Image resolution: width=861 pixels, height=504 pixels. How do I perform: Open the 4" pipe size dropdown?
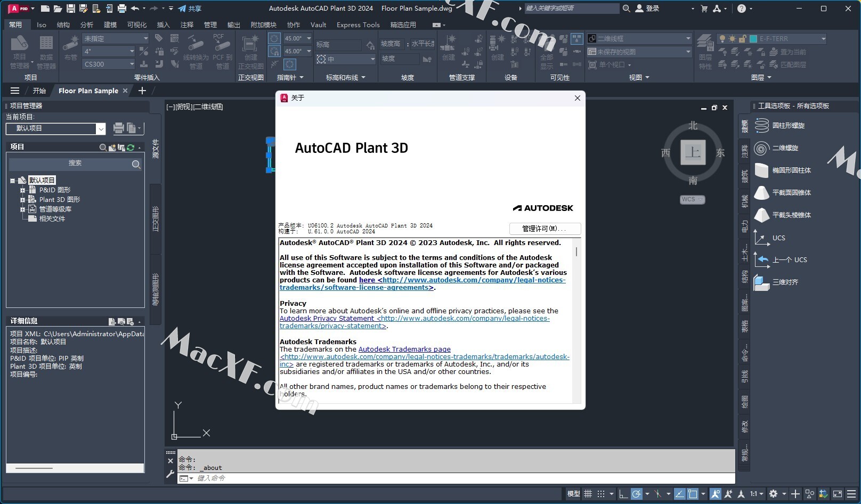pos(109,51)
